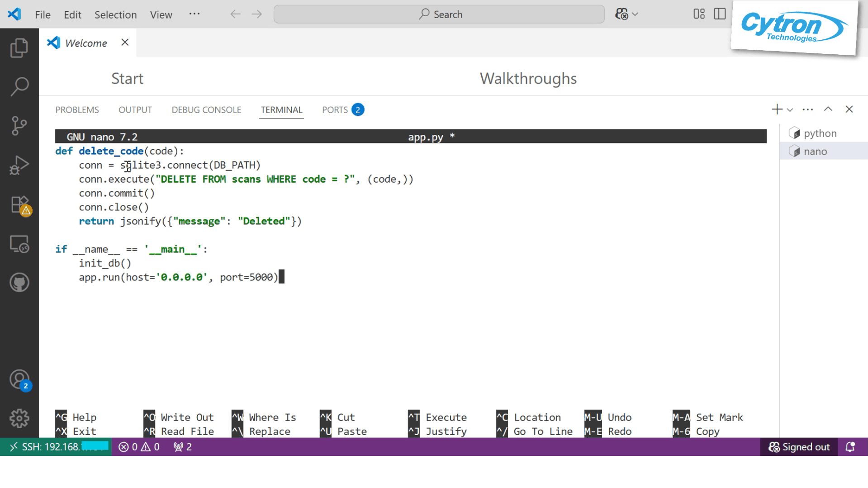The width and height of the screenshot is (868, 488).
Task: Open the new terminal profile dropdown
Action: (790, 109)
